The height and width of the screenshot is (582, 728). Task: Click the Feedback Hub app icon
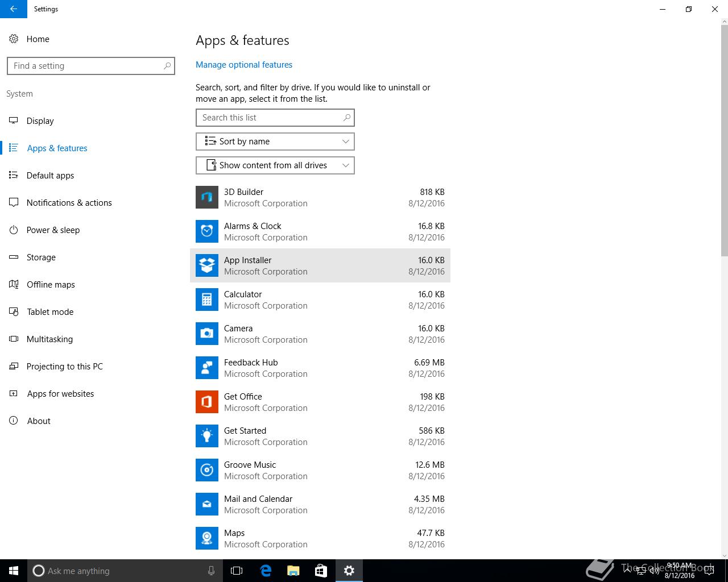click(x=207, y=368)
